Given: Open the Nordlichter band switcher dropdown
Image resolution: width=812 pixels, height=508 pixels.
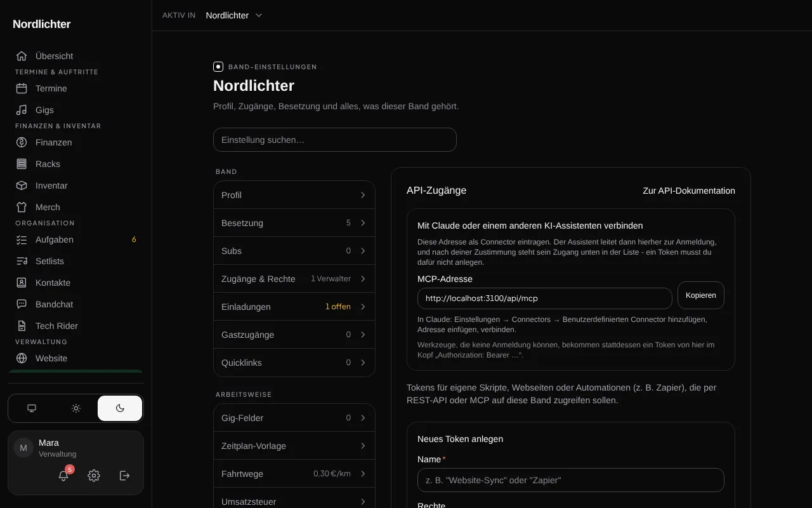Looking at the screenshot, I should (x=234, y=15).
